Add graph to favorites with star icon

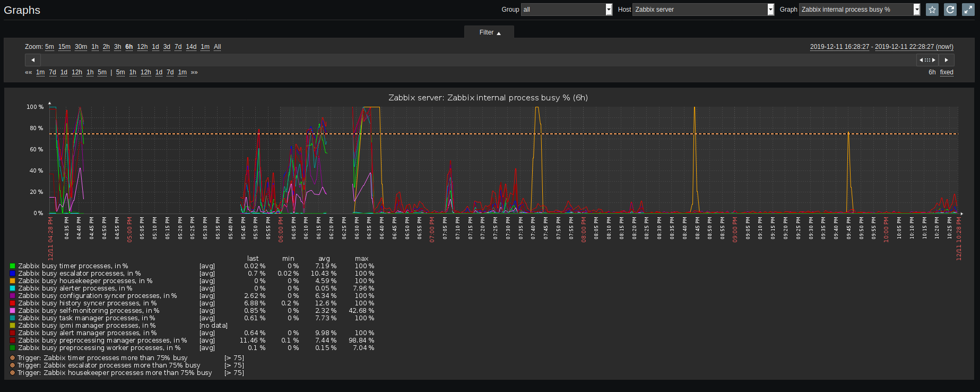[x=932, y=10]
